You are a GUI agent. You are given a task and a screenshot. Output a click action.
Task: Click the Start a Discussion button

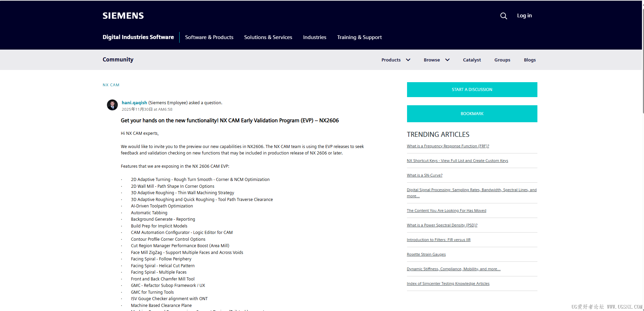coord(472,90)
